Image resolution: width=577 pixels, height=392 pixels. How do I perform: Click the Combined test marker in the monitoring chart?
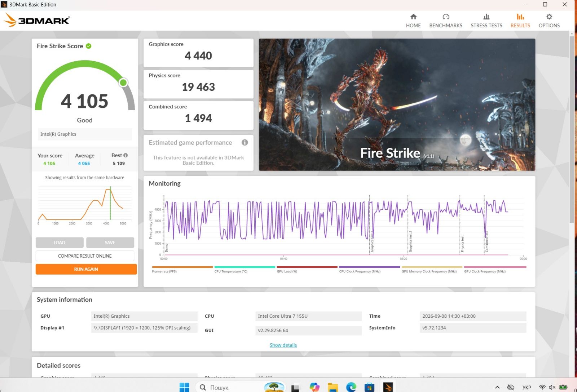pos(486,241)
